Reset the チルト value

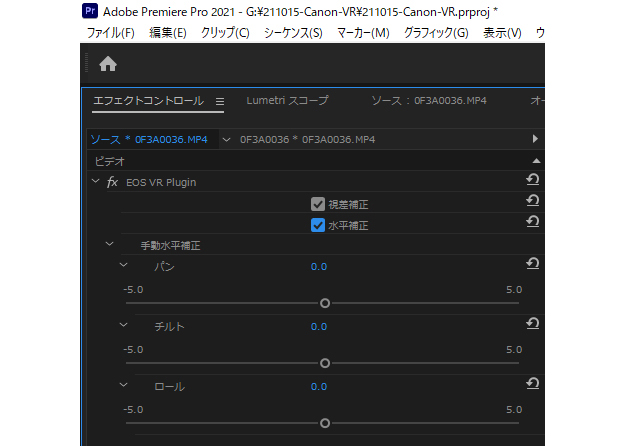pyautogui.click(x=533, y=325)
